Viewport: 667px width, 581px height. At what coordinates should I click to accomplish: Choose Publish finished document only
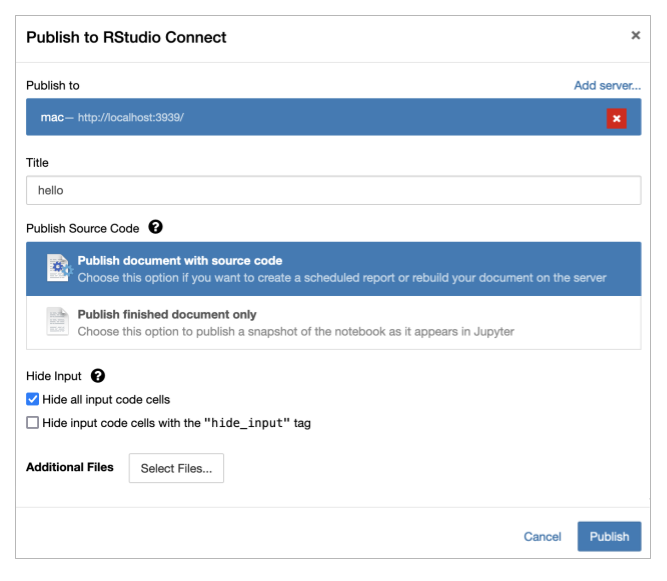coord(334,322)
